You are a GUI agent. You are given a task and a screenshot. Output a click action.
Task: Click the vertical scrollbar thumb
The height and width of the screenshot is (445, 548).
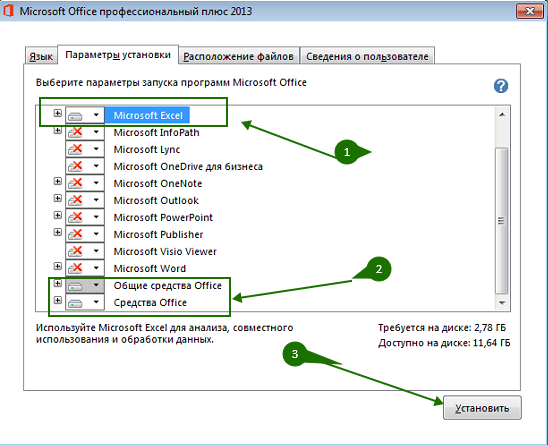502,221
